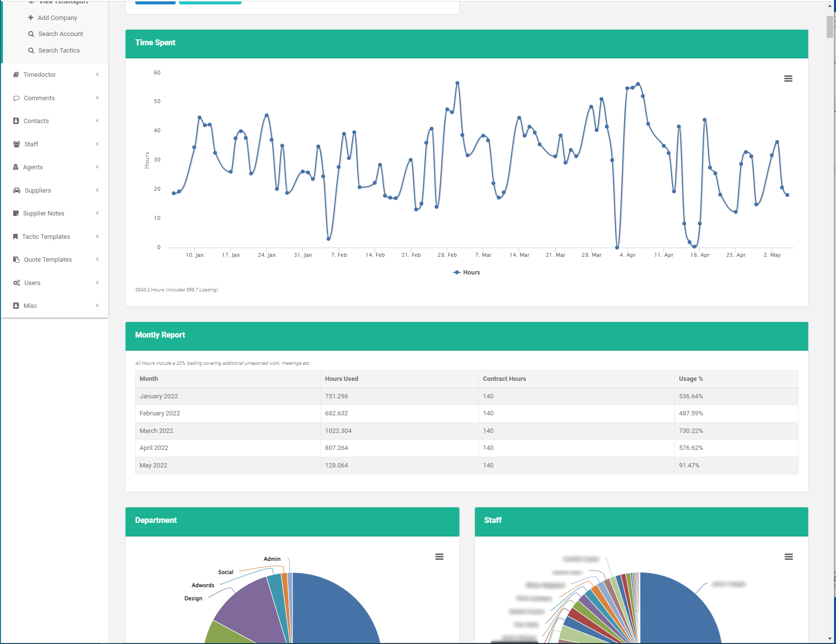This screenshot has width=836, height=644.
Task: Click the Admin pie chart label
Action: [272, 559]
